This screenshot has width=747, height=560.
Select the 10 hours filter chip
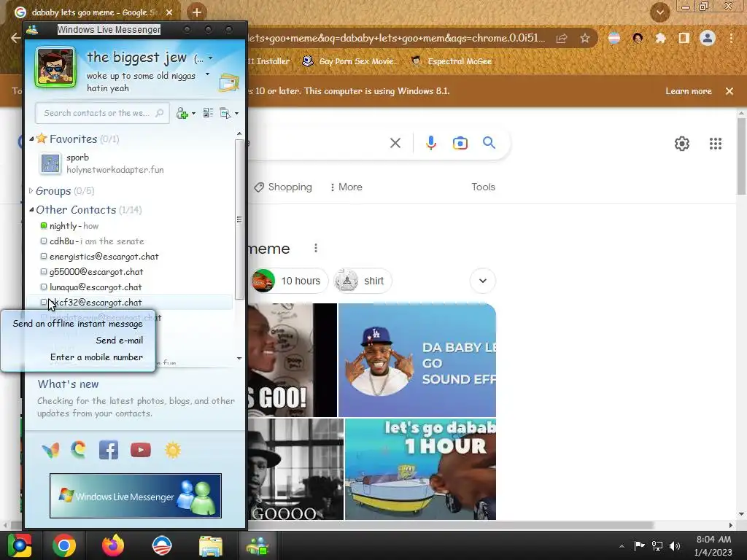(x=290, y=281)
